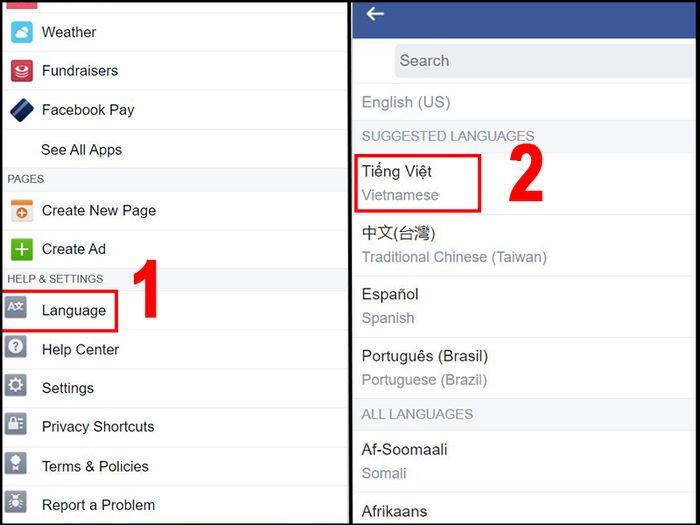700x525 pixels.
Task: Click the Report a Problem bug icon
Action: click(16, 502)
